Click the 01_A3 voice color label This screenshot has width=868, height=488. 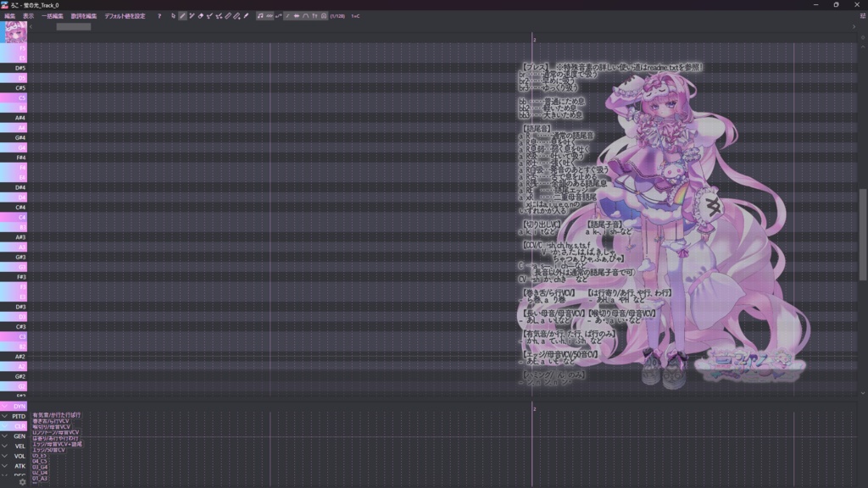(40, 479)
